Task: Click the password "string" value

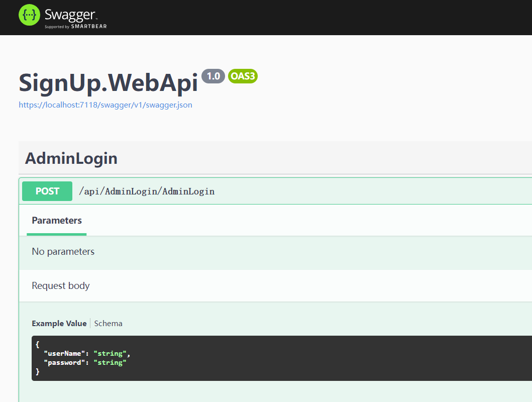Action: tap(110, 362)
